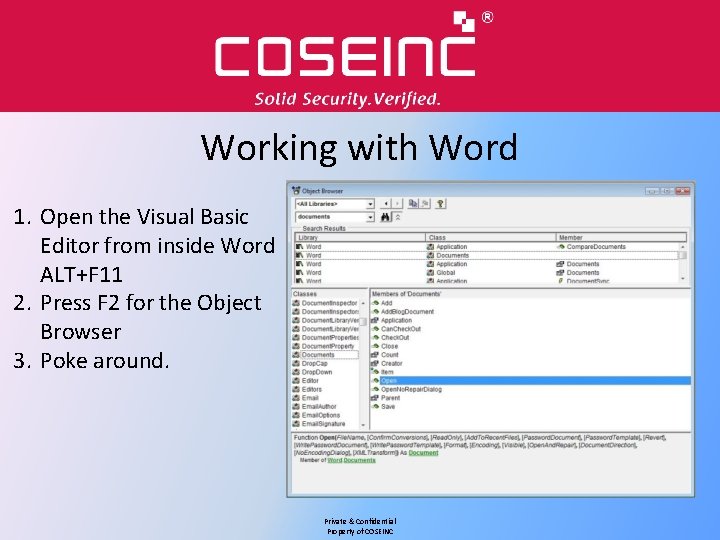Viewport: 720px width, 540px height.
Task: Click the Copy to Clipboard toolbar icon
Action: pyautogui.click(x=413, y=203)
